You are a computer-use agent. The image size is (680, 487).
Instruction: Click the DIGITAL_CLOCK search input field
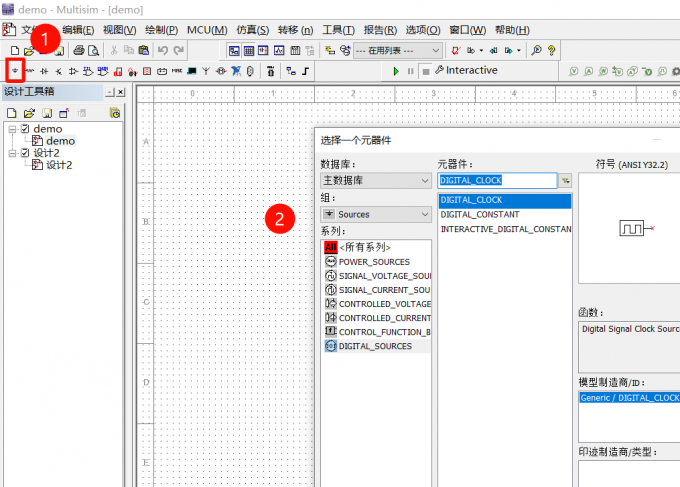497,180
